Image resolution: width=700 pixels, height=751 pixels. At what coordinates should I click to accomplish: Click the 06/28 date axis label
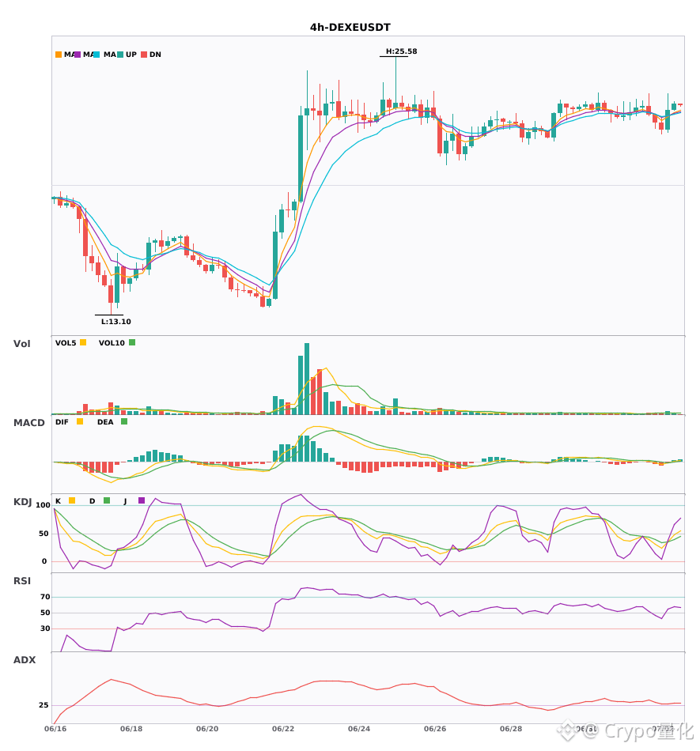coord(511,729)
